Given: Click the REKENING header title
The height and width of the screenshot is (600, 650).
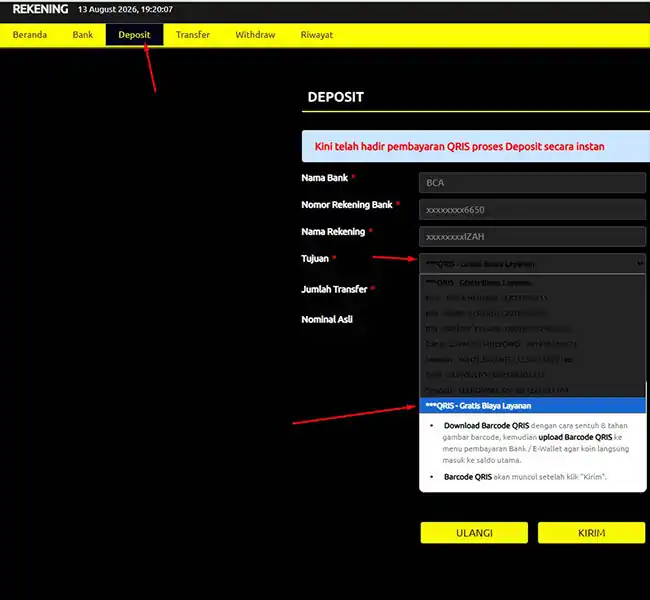Looking at the screenshot, I should click(40, 9).
